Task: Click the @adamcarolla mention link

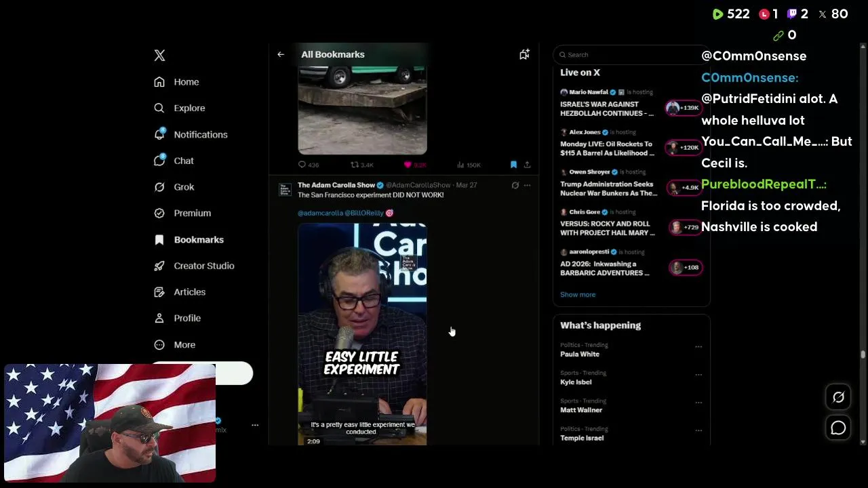Action: 319,213
